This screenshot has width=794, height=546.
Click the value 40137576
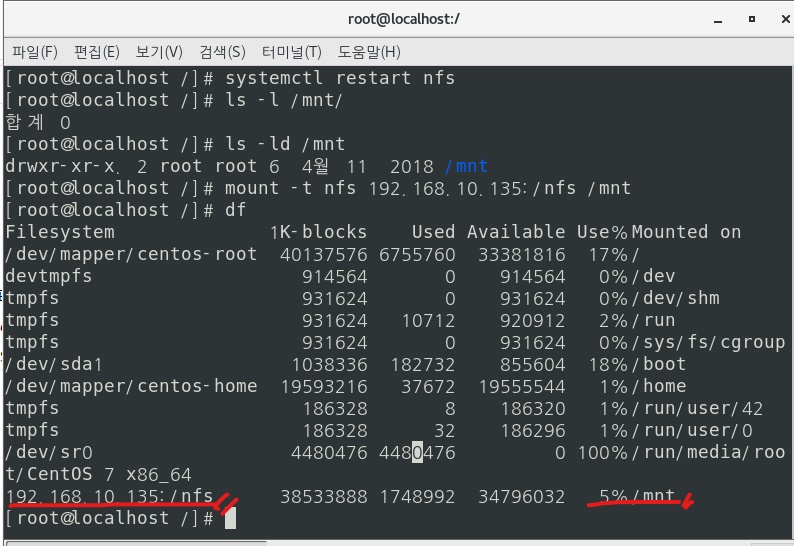[324, 255]
